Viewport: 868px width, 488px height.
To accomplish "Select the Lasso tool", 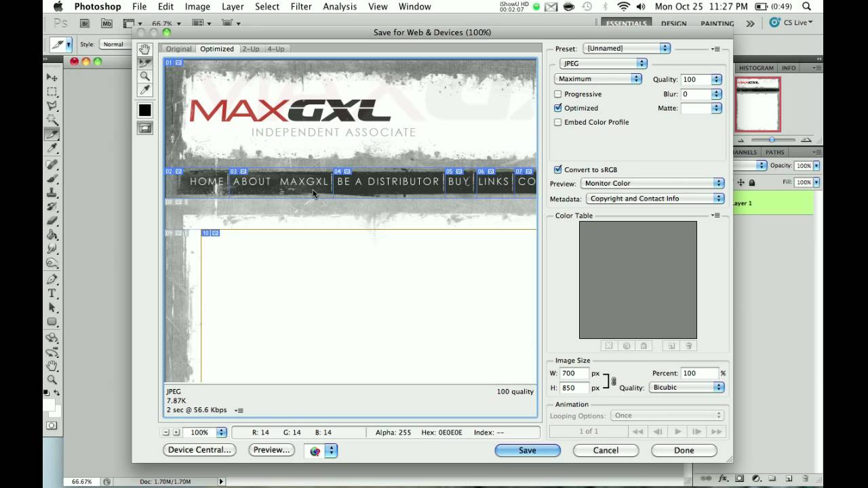I will point(52,106).
